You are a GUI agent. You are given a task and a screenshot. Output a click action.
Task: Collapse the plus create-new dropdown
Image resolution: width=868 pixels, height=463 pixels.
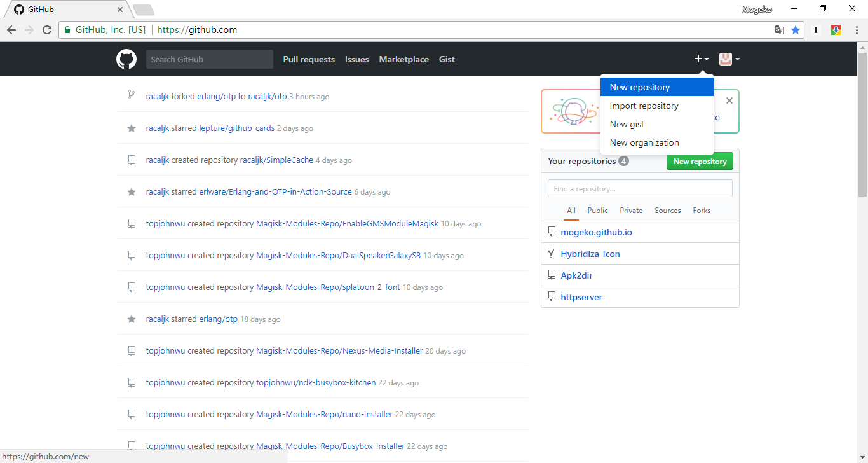click(701, 59)
